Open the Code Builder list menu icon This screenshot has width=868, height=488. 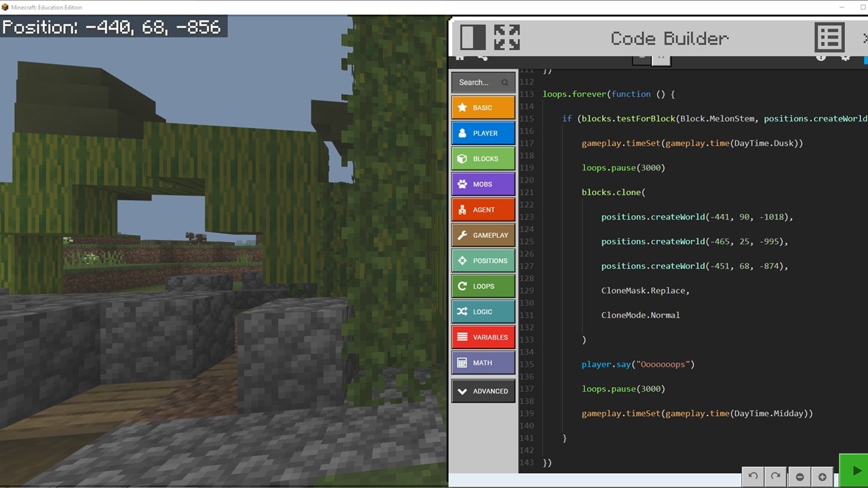pos(829,38)
